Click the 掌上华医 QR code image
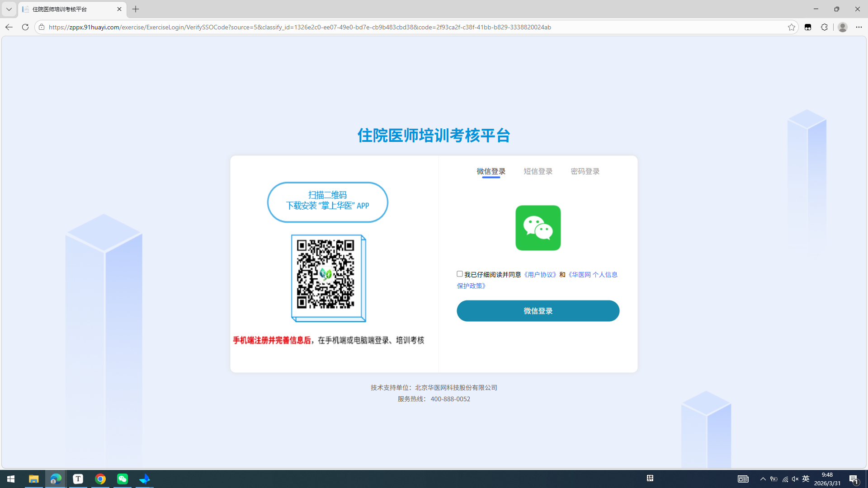This screenshot has width=868, height=488. point(325,274)
